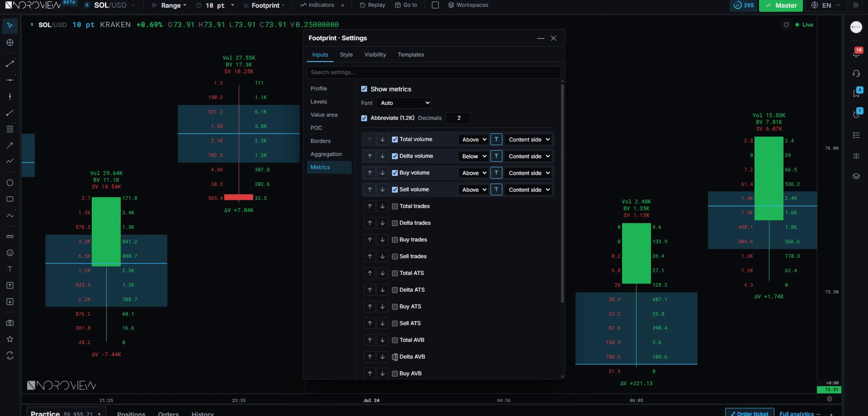Switch to the Visibility tab
This screenshot has height=416, width=868.
375,55
